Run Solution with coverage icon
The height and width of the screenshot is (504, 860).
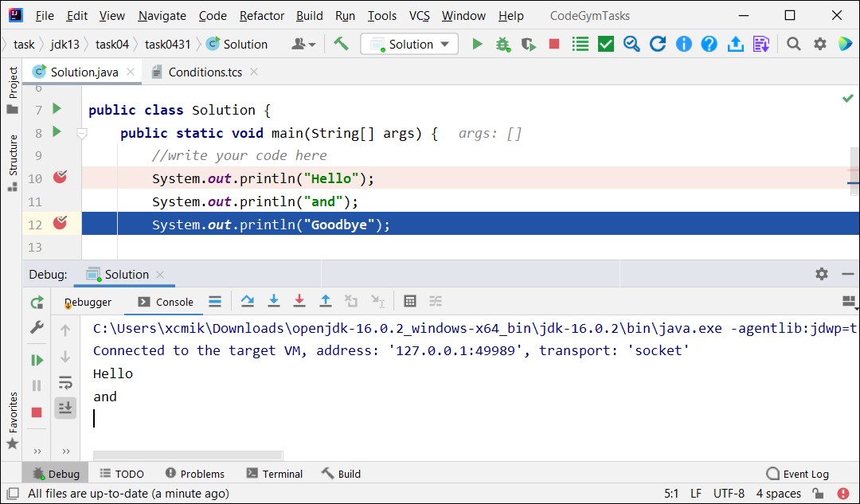528,44
